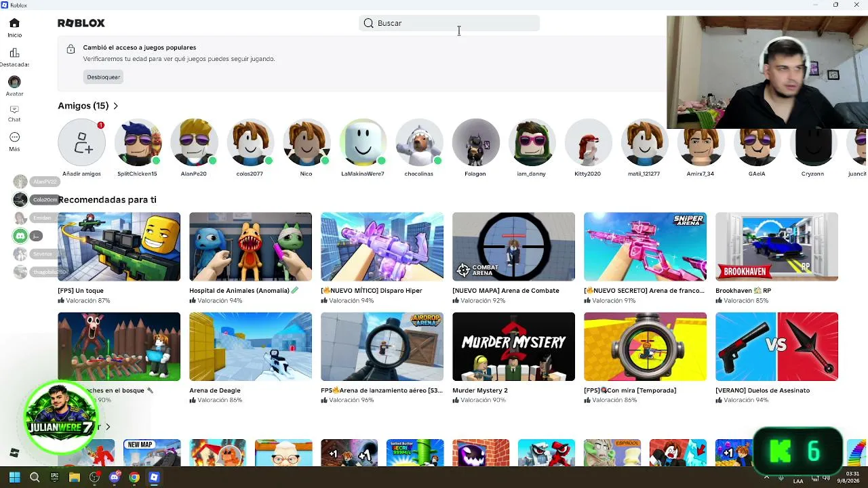
Task: Open Folagon's friend avatar
Action: pyautogui.click(x=475, y=142)
